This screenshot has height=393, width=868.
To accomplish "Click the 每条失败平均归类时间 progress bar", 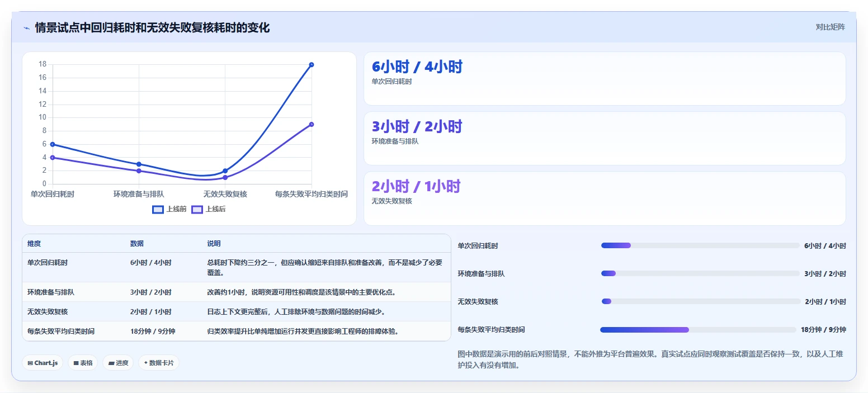I will click(698, 330).
